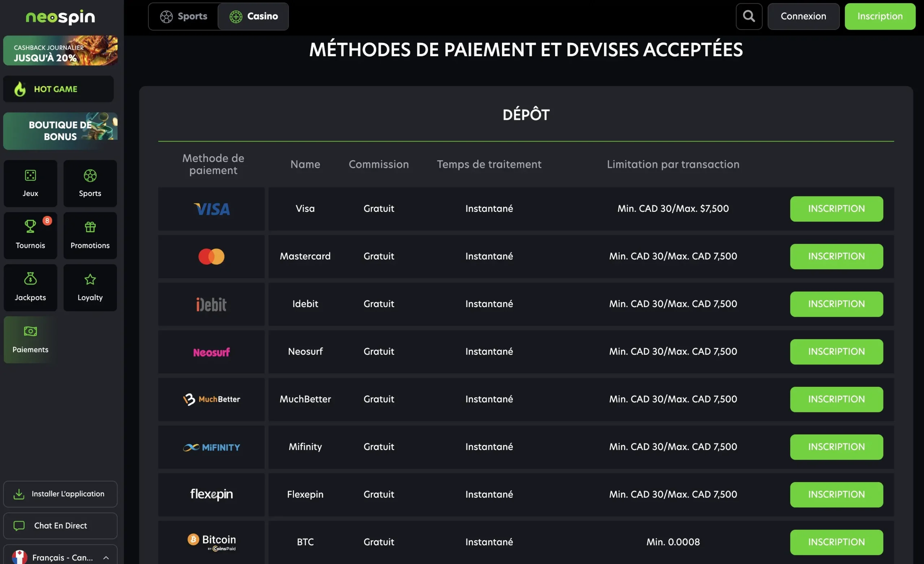Open the Sports tile in sidebar

tap(90, 183)
